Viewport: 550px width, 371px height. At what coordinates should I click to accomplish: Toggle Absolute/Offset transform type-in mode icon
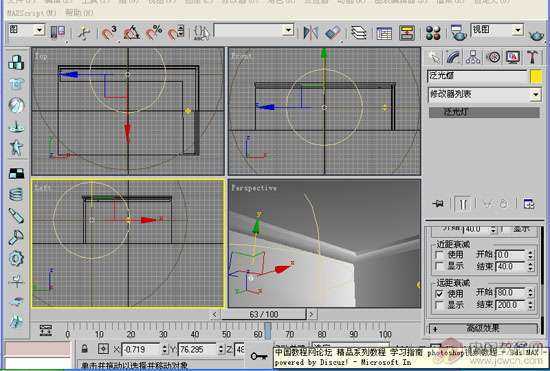coord(103,349)
